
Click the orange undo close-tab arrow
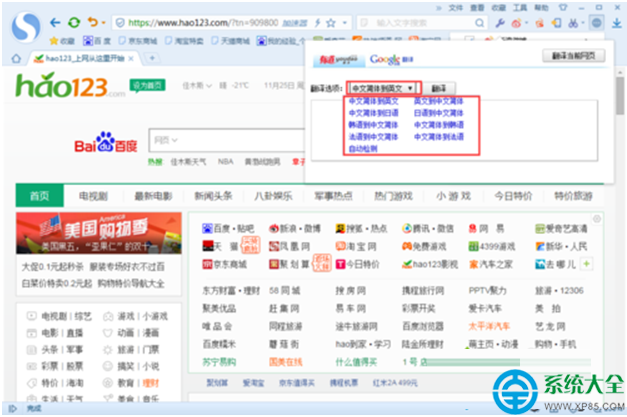point(92,22)
